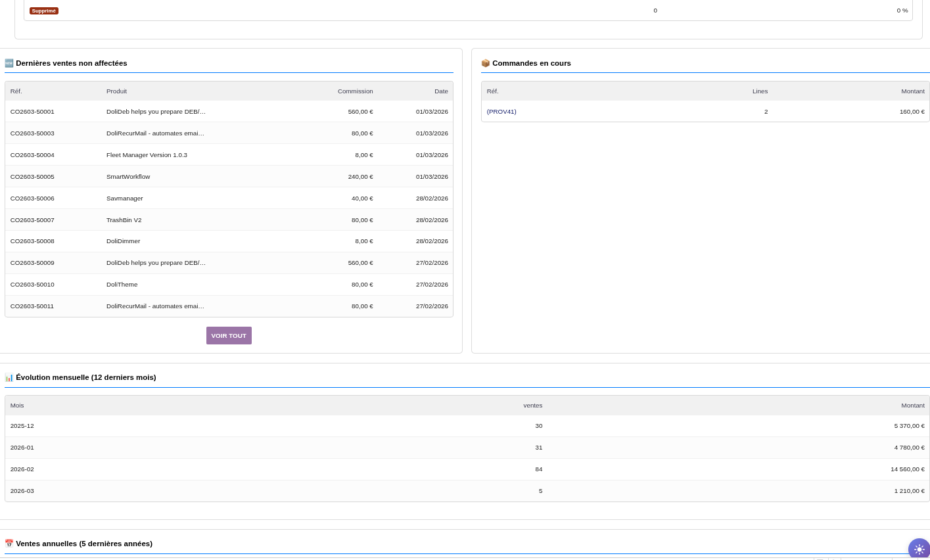The image size is (930, 560).
Task: Click the Commission column header
Action: (x=355, y=91)
